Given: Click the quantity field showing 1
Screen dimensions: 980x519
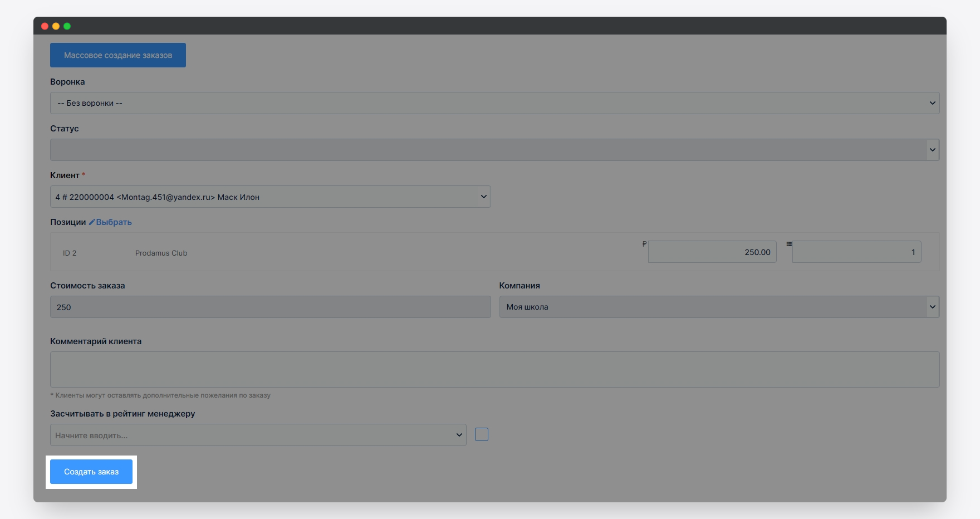Looking at the screenshot, I should (x=856, y=252).
